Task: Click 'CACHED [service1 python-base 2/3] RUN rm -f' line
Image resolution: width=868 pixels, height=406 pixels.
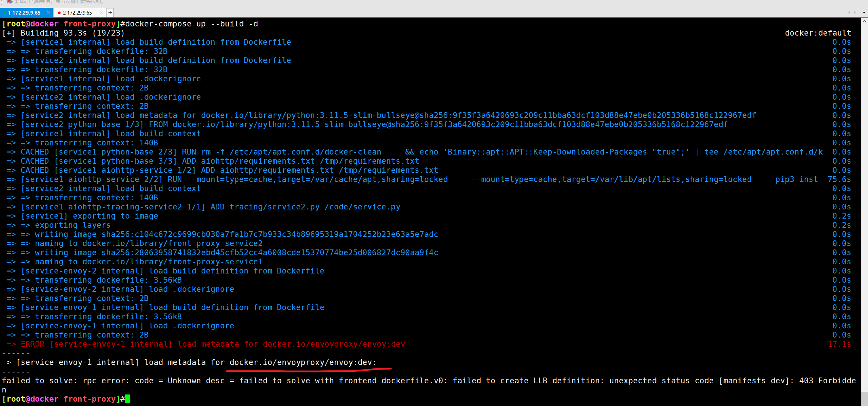Action: pos(422,152)
